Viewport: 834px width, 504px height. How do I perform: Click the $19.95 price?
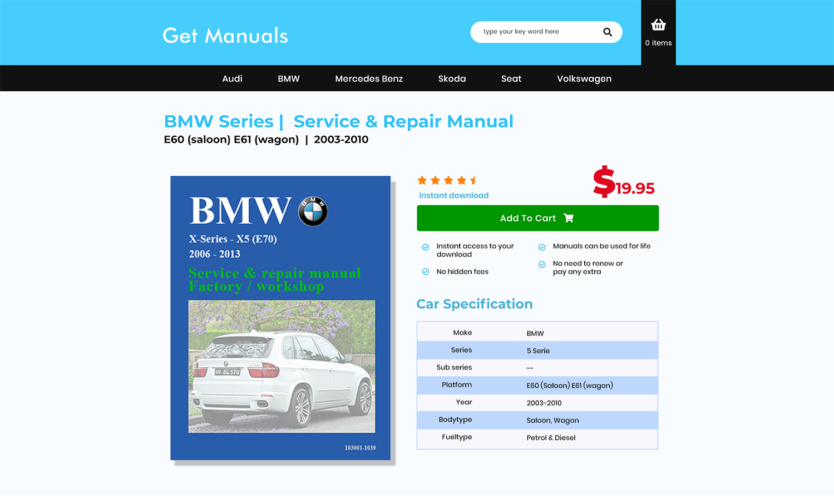point(624,182)
